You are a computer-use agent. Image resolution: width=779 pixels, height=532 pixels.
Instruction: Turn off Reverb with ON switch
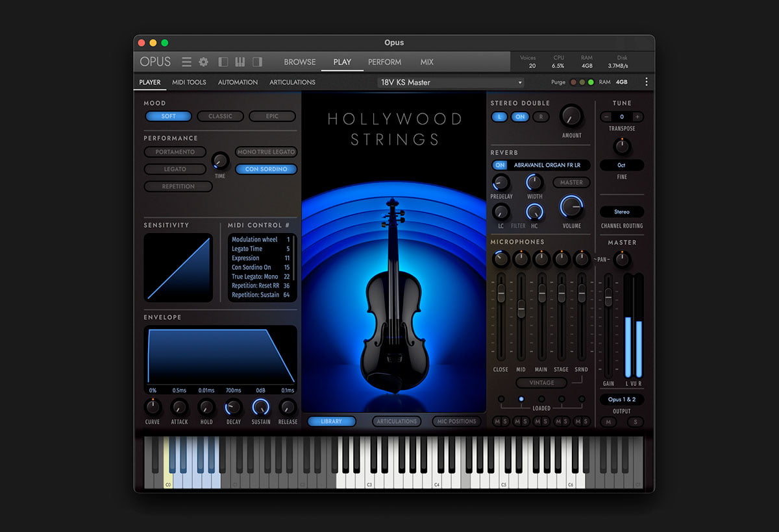[x=500, y=165]
